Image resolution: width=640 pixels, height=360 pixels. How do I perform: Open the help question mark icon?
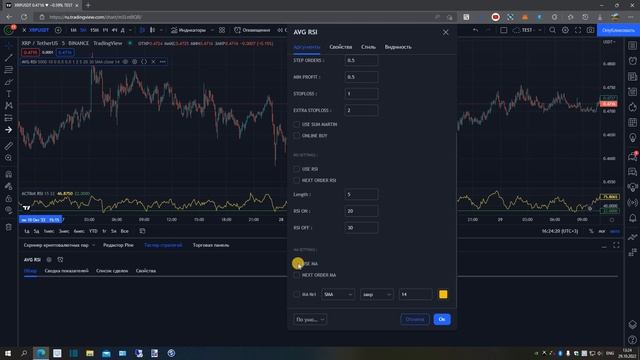[633, 340]
